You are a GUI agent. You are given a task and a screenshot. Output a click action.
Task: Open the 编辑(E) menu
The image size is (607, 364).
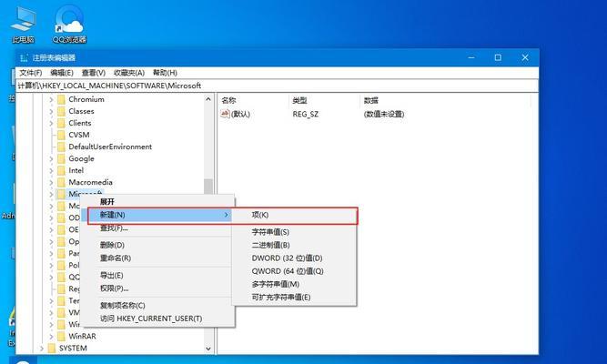pyautogui.click(x=62, y=73)
